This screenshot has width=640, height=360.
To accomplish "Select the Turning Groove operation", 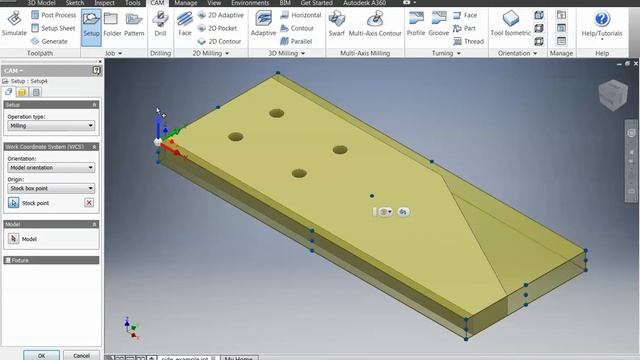I will click(x=439, y=24).
